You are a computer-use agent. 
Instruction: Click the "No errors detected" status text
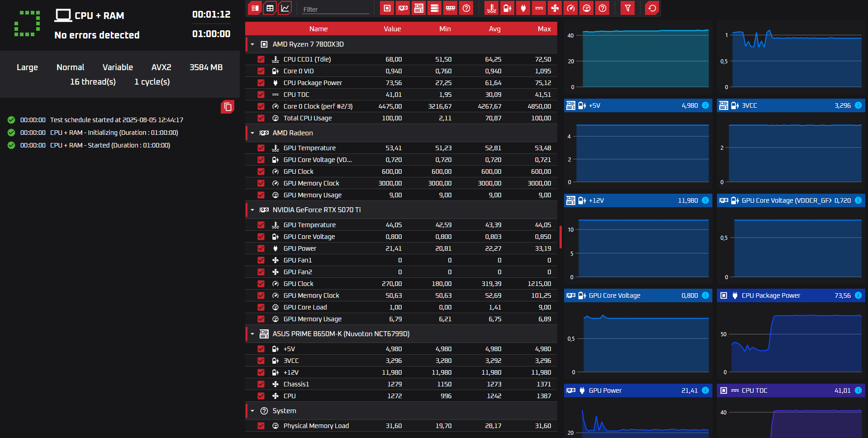(97, 35)
